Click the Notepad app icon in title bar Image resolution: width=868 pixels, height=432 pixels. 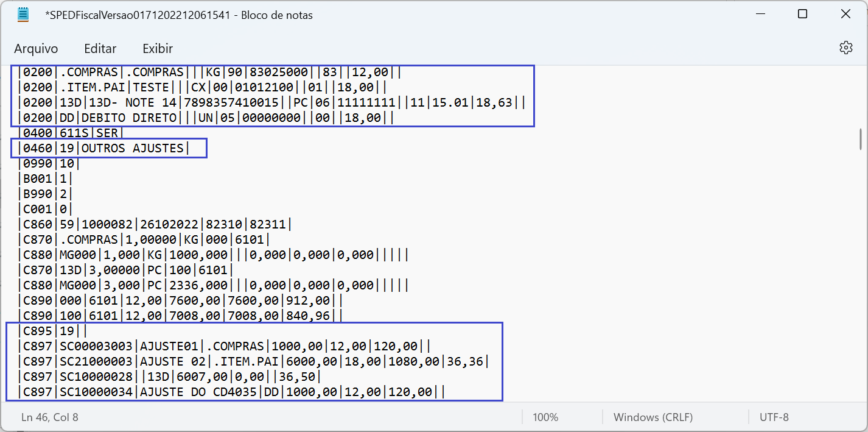pyautogui.click(x=23, y=15)
